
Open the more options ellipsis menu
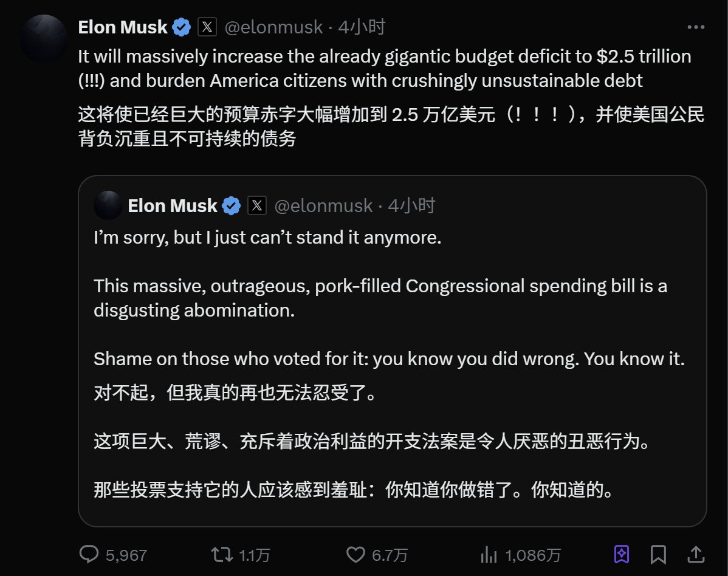(x=696, y=27)
